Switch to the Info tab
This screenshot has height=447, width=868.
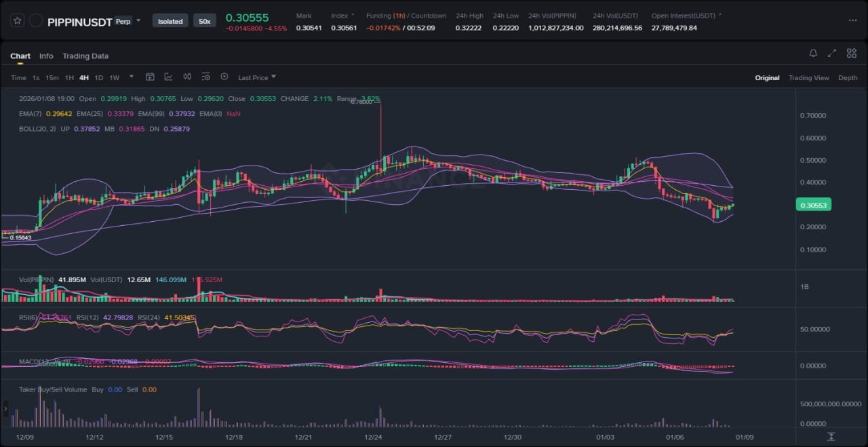(46, 56)
